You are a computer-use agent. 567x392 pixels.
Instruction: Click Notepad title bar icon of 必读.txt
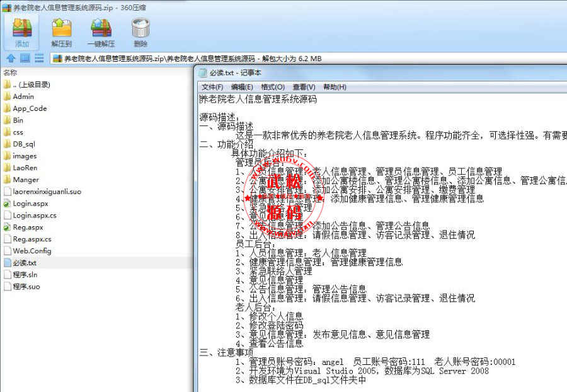[203, 72]
